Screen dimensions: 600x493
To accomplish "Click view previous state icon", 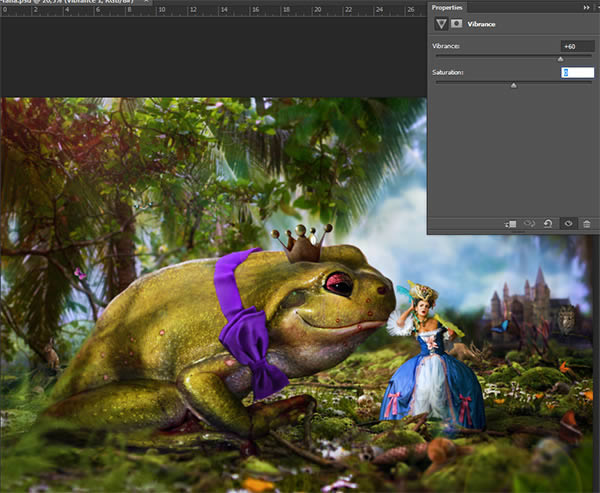I will tap(530, 224).
